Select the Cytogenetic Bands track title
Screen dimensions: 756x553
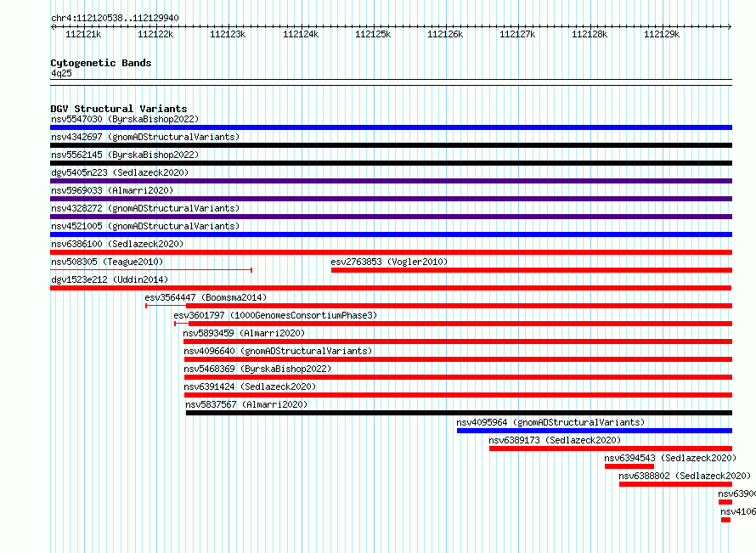(101, 63)
